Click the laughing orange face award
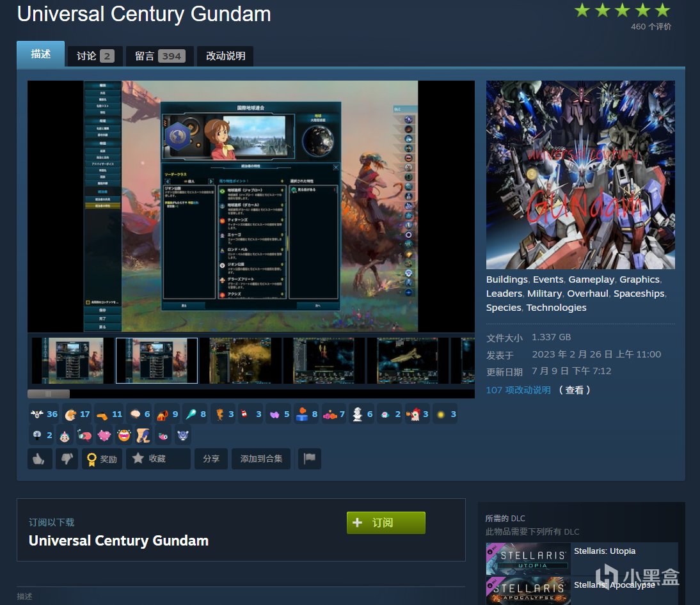Viewport: 700px width, 605px height. click(124, 435)
